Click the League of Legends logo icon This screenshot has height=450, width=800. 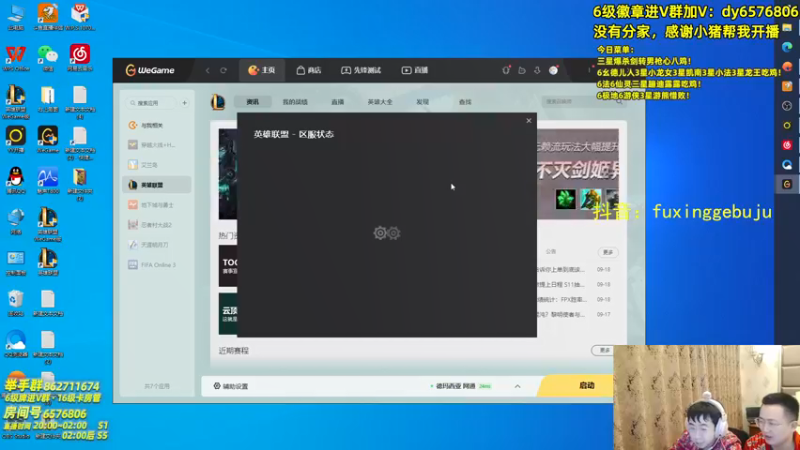click(218, 102)
